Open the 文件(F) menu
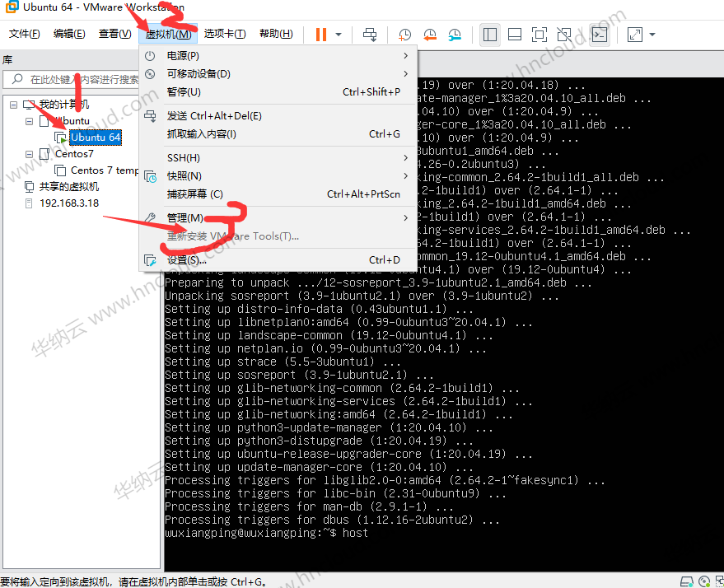Image resolution: width=724 pixels, height=588 pixels. click(24, 34)
